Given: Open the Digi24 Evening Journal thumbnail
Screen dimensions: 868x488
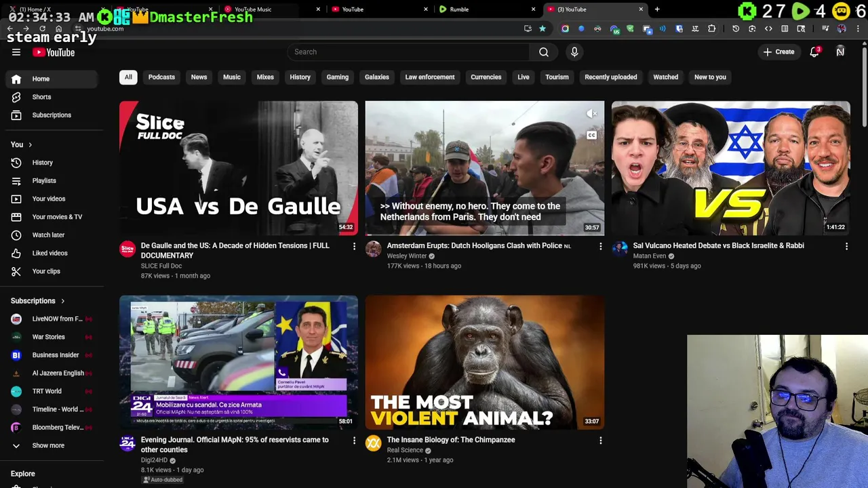Looking at the screenshot, I should coord(239,363).
